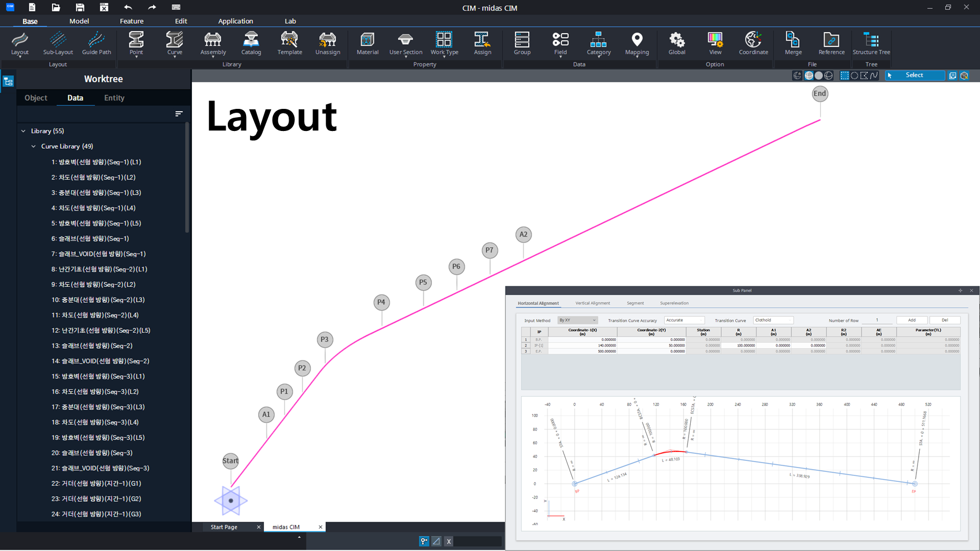Screen dimensions: 980x551
Task: Expand the bottom command panel arrow
Action: point(299,537)
